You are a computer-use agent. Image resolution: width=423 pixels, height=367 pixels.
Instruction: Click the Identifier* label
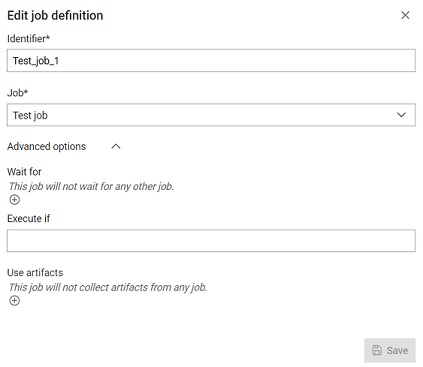[x=28, y=39]
